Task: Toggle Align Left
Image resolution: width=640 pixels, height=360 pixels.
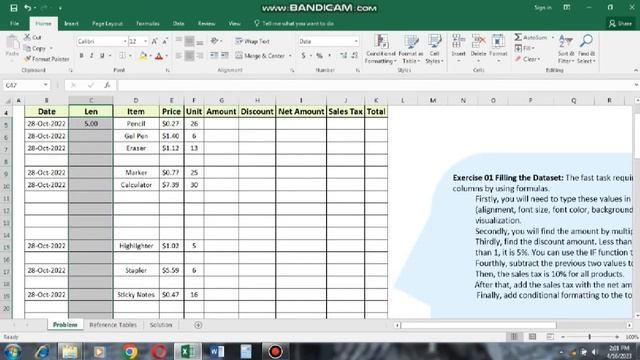Action: coord(179,56)
